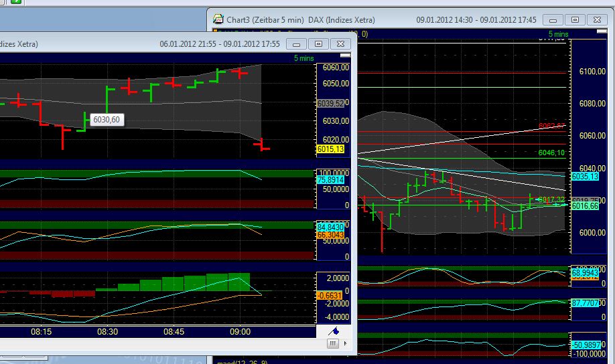The image size is (615, 364).
Task: Select the 5 mins timeframe label in Chart3
Action: 558,33
